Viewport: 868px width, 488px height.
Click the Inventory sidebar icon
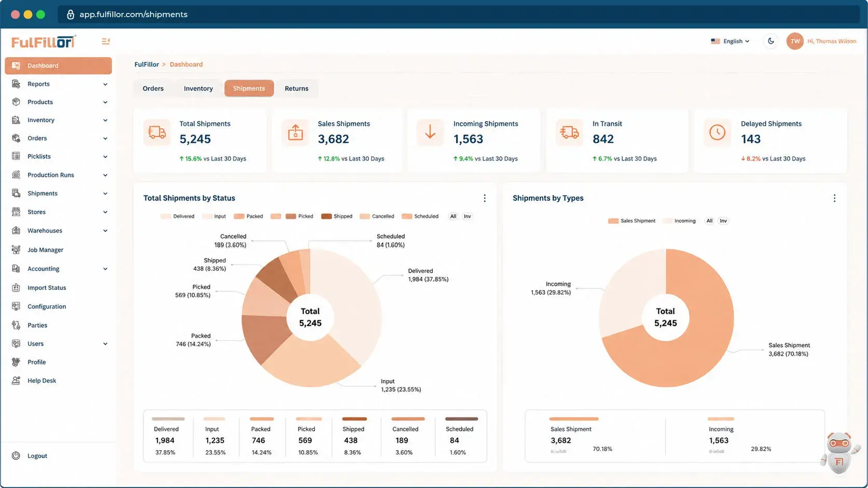(16, 120)
